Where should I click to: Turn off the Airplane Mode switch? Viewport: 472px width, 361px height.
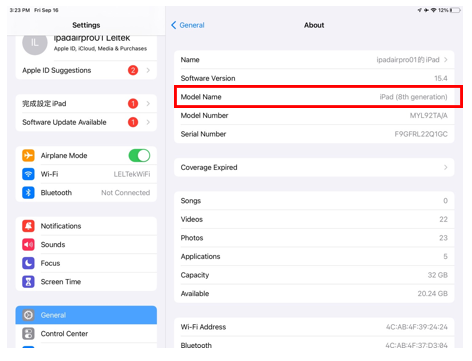[139, 155]
